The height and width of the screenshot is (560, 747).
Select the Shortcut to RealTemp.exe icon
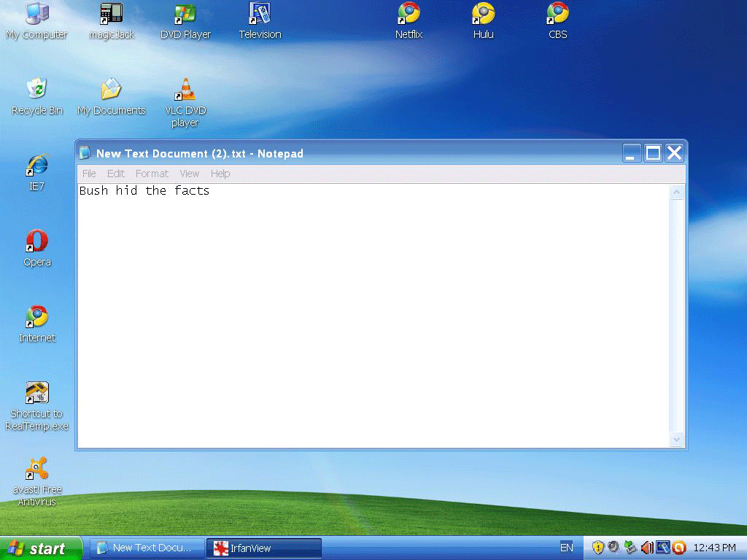[x=37, y=406]
